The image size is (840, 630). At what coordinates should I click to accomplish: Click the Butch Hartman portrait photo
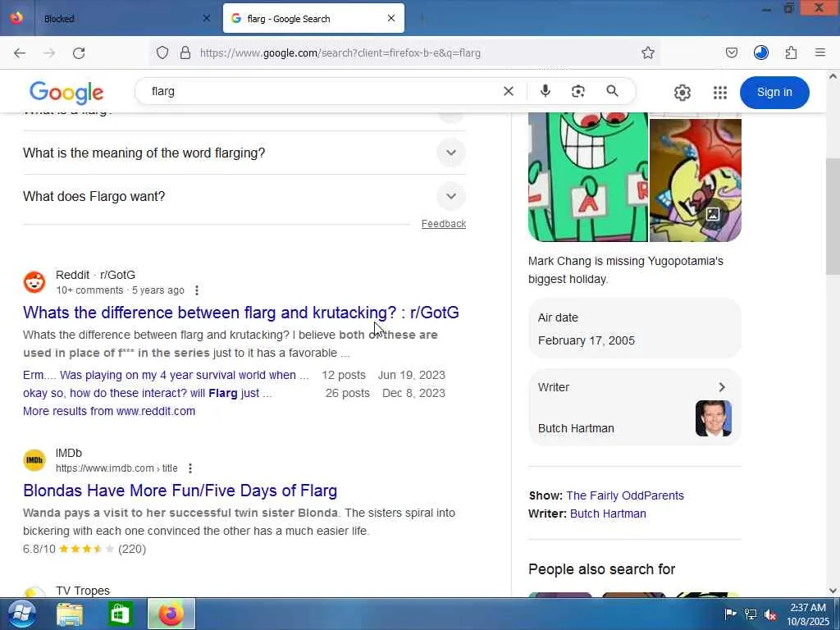tap(713, 418)
